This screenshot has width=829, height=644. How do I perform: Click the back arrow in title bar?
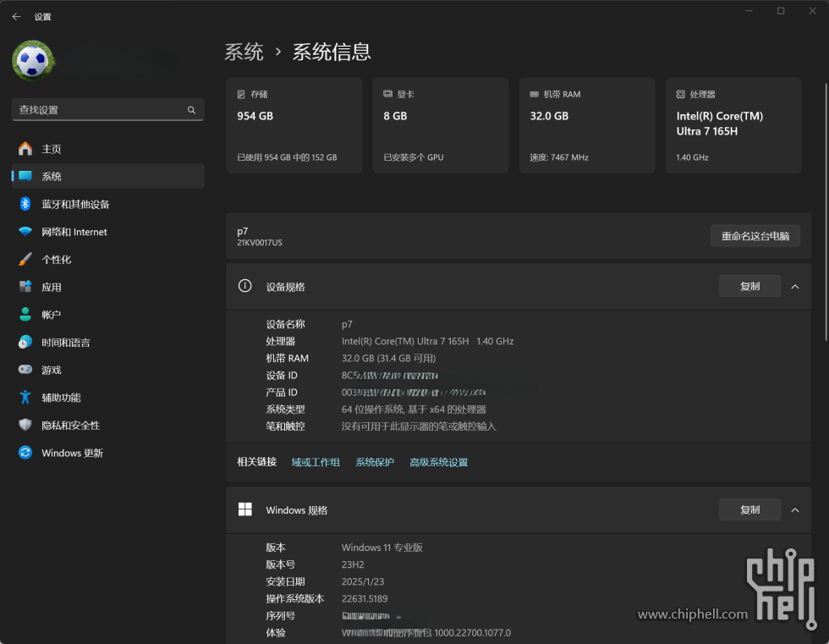click(16, 16)
